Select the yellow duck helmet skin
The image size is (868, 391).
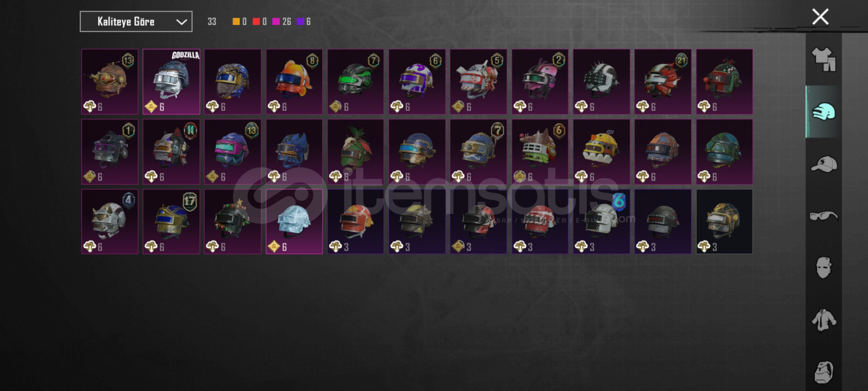pyautogui.click(x=601, y=152)
